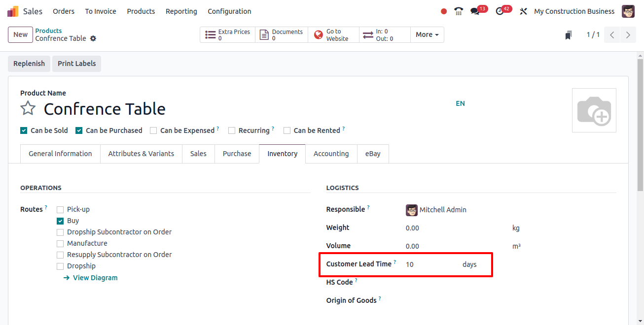The width and height of the screenshot is (644, 325).
Task: Click help tooltip icon next to Routes
Action: click(46, 207)
